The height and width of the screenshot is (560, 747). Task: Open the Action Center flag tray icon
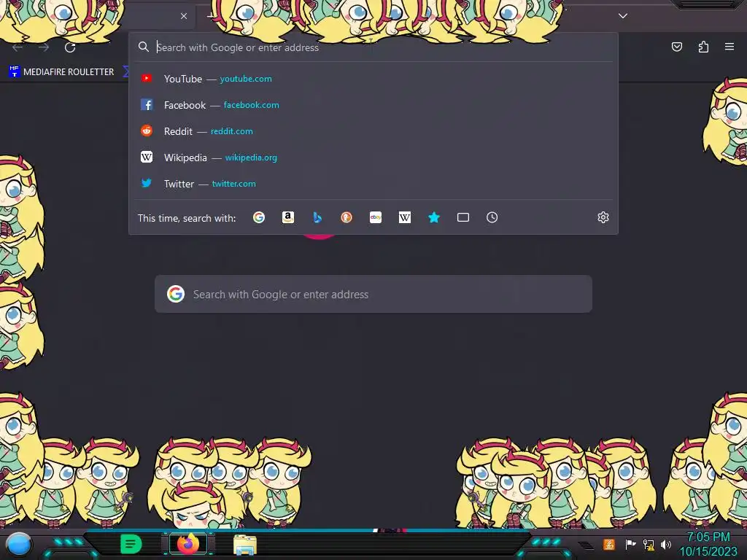pos(630,544)
